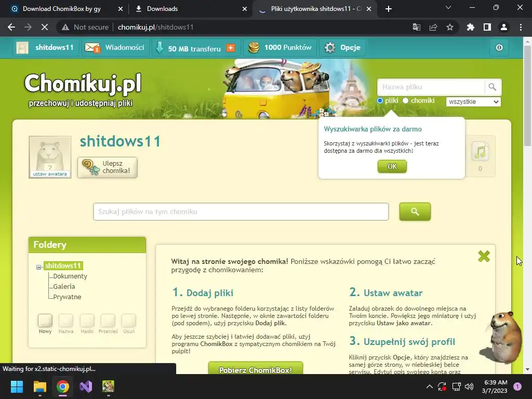The height and width of the screenshot is (399, 532).
Task: Switch to Download ChomikBox by gy tab
Action: (x=62, y=9)
